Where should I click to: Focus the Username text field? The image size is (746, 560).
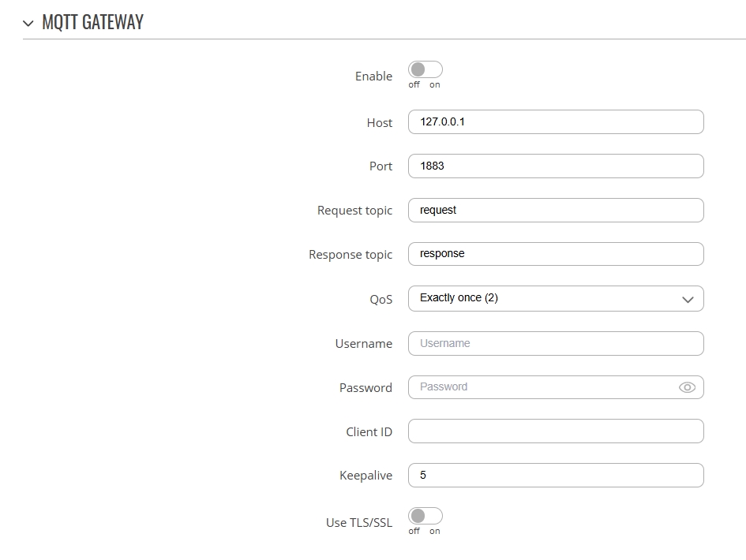pyautogui.click(x=555, y=344)
